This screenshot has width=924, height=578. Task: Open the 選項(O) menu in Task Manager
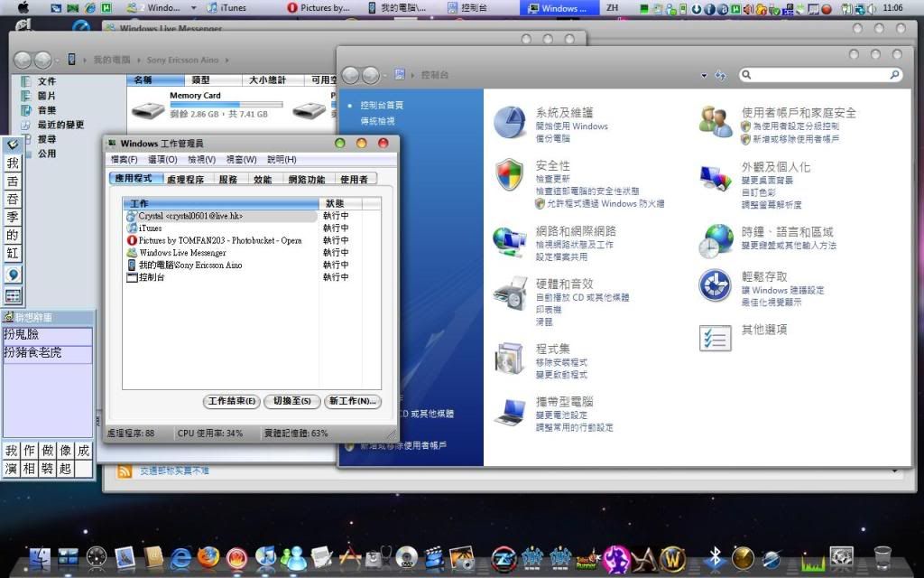162,159
